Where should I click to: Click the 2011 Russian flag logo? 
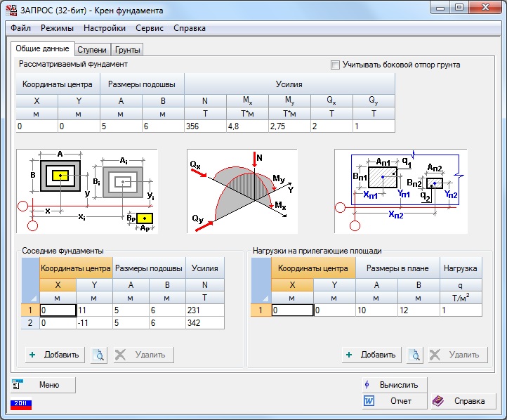point(21,404)
